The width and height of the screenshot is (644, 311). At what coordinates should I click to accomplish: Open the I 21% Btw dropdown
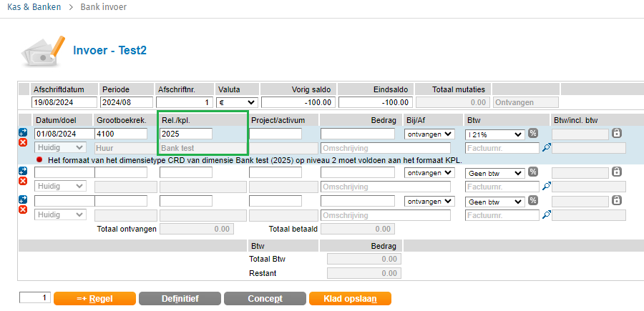tap(494, 134)
